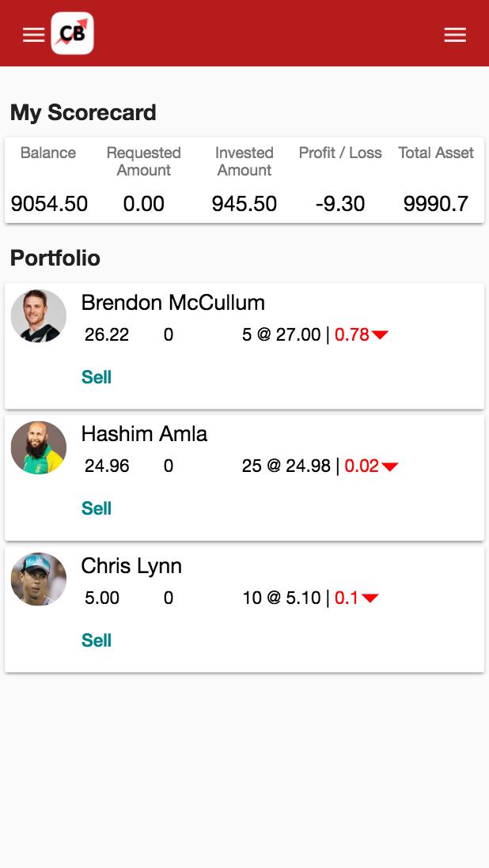The image size is (489, 868).
Task: Click Hashim Amla's red down arrow
Action: 389,466
